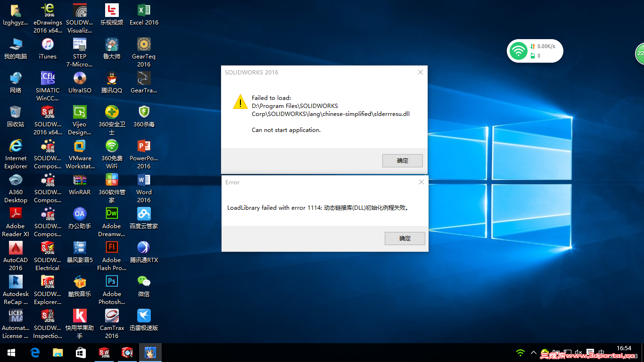Select the Word 2016 desktop icon
This screenshot has height=362, width=644.
coord(144,188)
